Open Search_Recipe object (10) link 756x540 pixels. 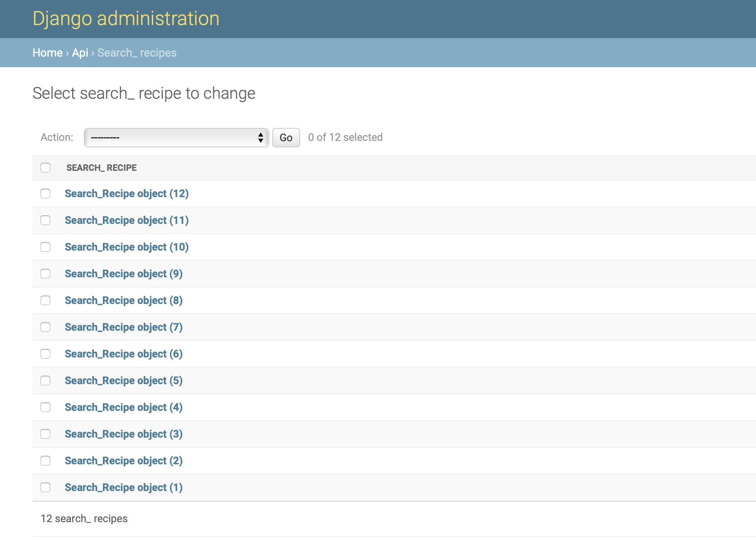(127, 247)
